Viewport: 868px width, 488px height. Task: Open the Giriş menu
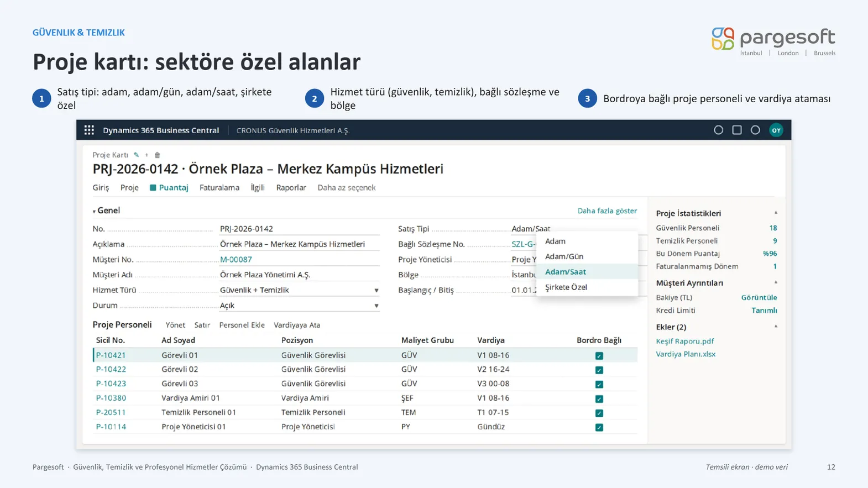pos(101,187)
